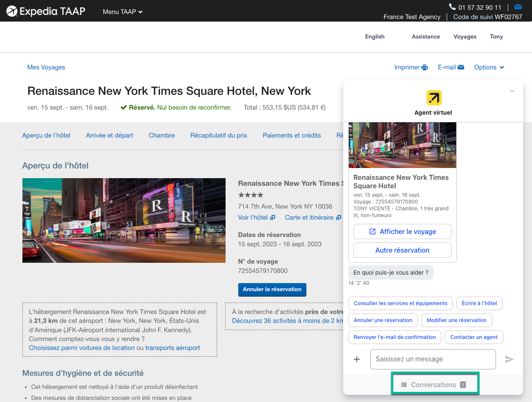Open Découvrez 36 activités link
The height and width of the screenshot is (402, 532).
[x=288, y=321]
